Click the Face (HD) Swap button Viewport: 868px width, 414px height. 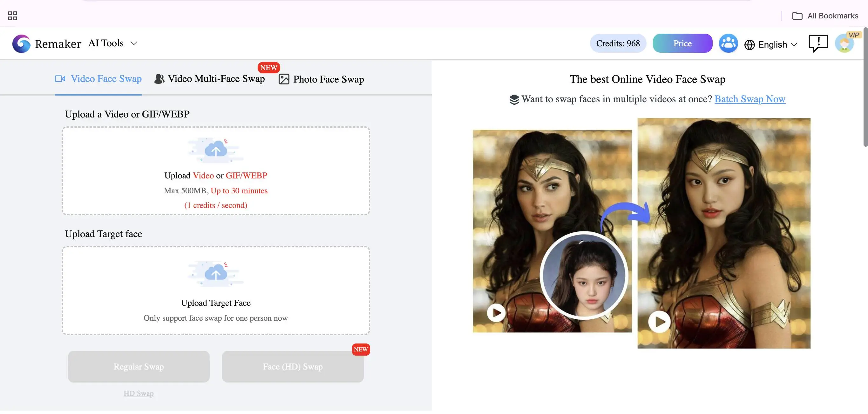(293, 367)
